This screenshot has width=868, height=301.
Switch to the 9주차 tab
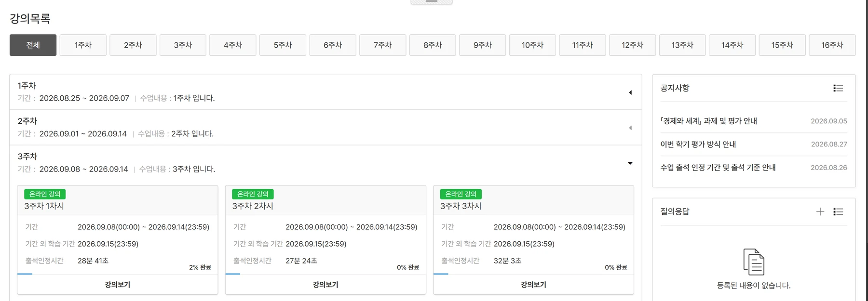[x=483, y=45]
